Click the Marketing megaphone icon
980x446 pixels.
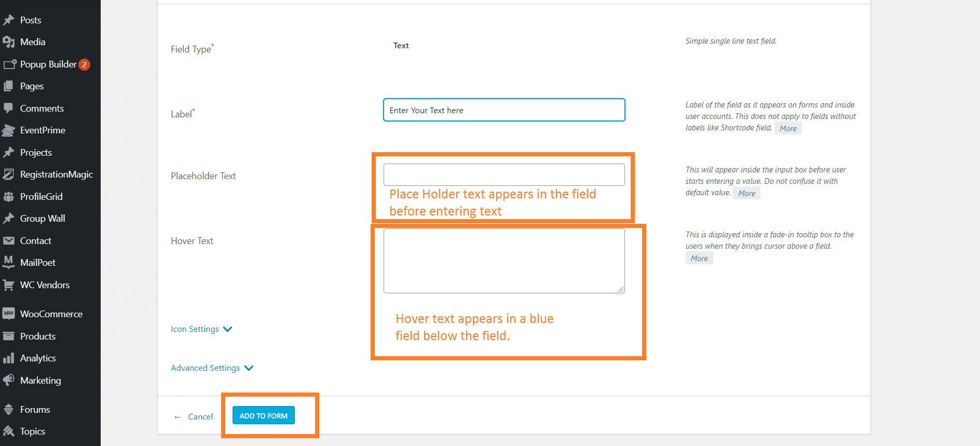8,380
